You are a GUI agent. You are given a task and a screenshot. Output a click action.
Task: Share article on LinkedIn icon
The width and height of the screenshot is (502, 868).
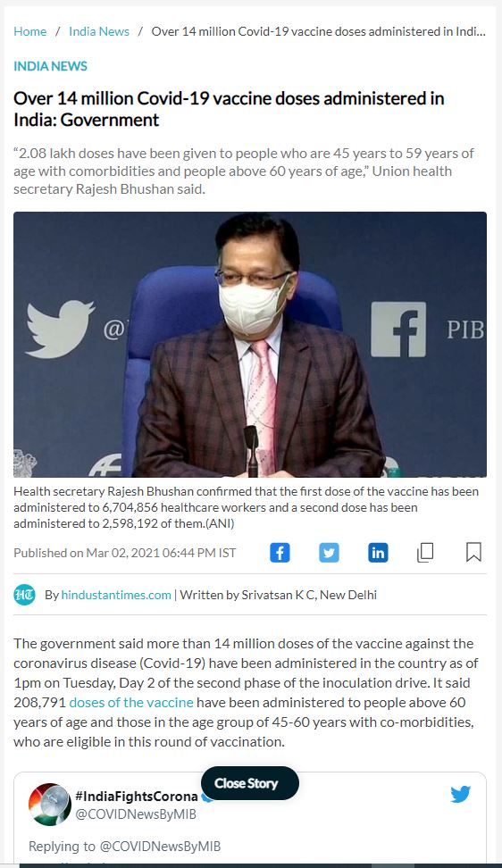(378, 553)
